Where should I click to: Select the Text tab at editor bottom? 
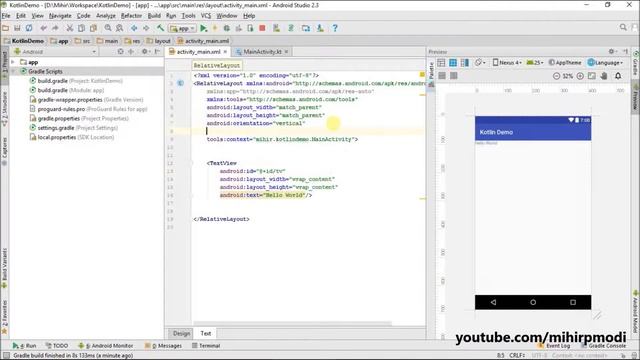(206, 333)
